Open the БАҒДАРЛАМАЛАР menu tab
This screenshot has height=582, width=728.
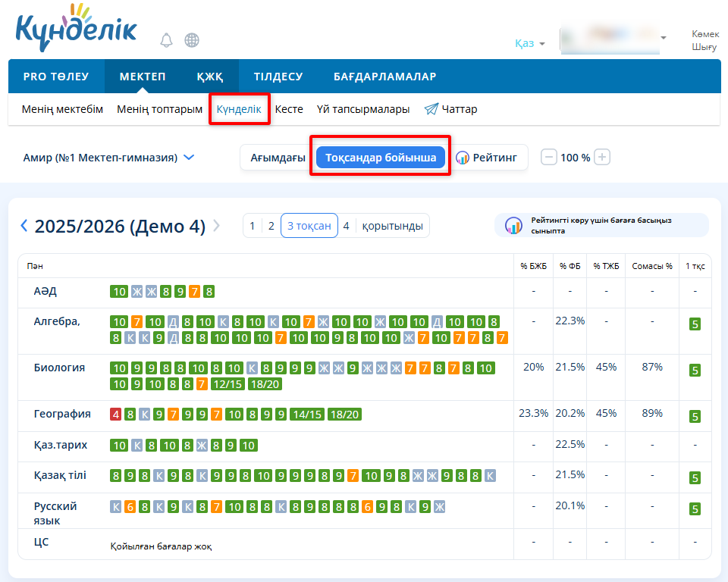[384, 77]
